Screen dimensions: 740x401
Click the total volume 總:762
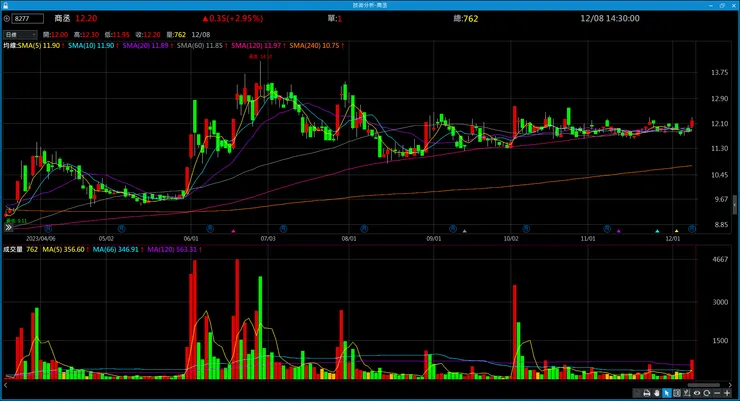click(466, 19)
